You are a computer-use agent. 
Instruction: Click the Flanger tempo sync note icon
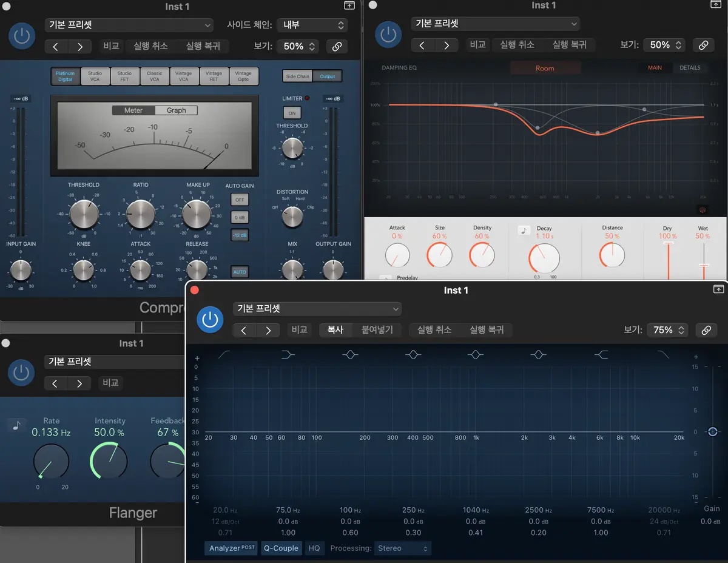(16, 425)
